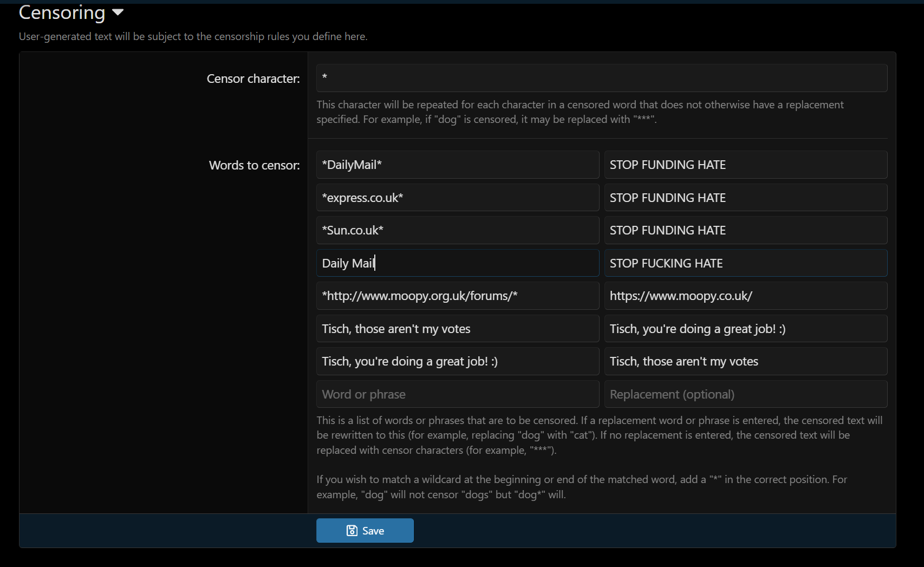Click the 'User-generated text will be subject' description
Image resolution: width=924 pixels, height=567 pixels.
193,36
